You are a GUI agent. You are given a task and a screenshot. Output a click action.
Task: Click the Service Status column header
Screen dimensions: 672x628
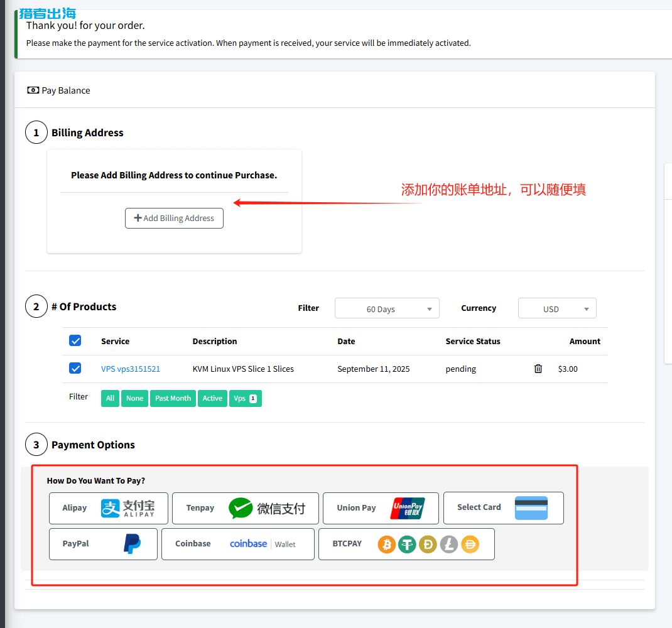pyautogui.click(x=473, y=341)
